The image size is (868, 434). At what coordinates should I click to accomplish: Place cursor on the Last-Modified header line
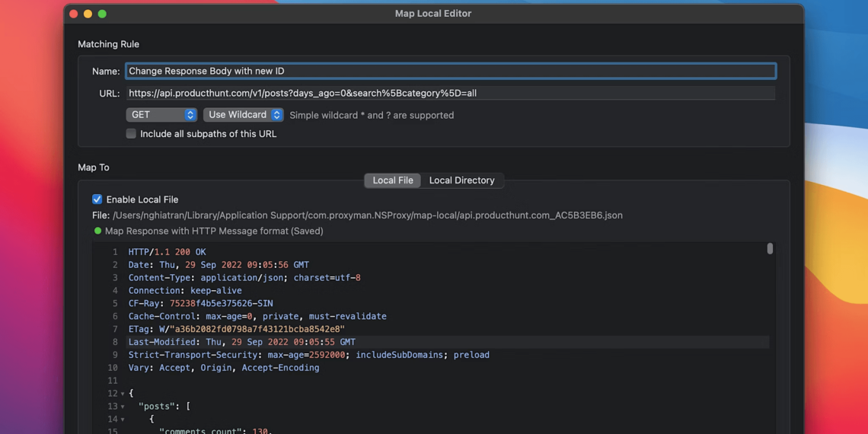[241, 342]
